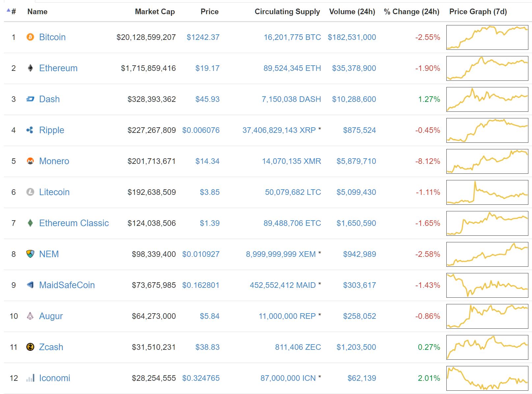Sort by % Change (24h) header
The image size is (532, 394).
pos(411,12)
